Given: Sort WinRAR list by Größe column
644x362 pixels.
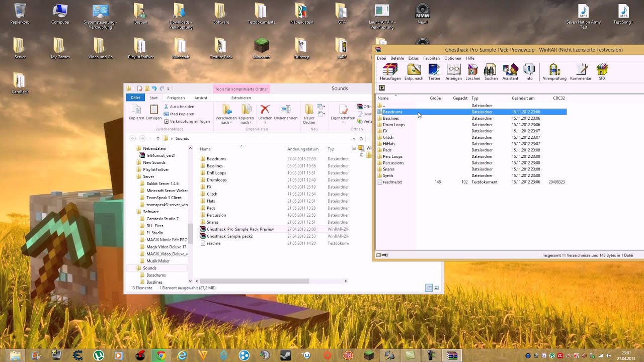Looking at the screenshot, I should point(435,98).
